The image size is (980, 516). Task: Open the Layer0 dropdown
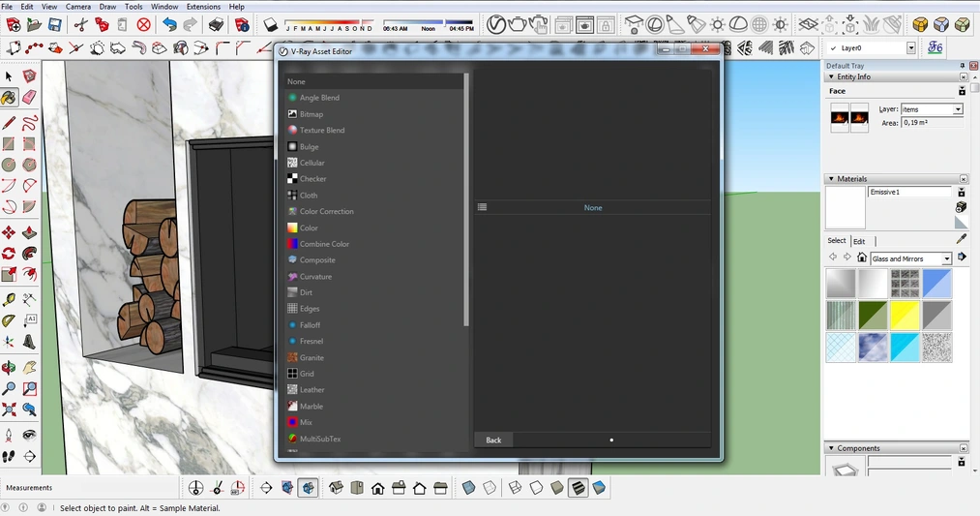click(x=910, y=47)
